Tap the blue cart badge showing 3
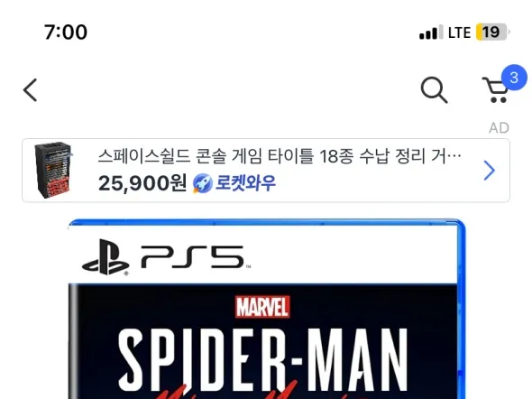Viewport: 532px width, 399px height. pos(514,78)
